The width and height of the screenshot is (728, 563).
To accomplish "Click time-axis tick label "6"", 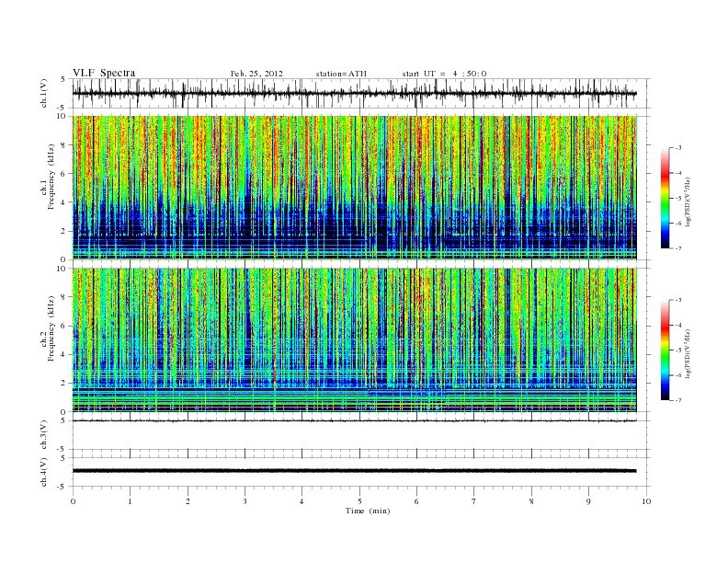I will [416, 501].
